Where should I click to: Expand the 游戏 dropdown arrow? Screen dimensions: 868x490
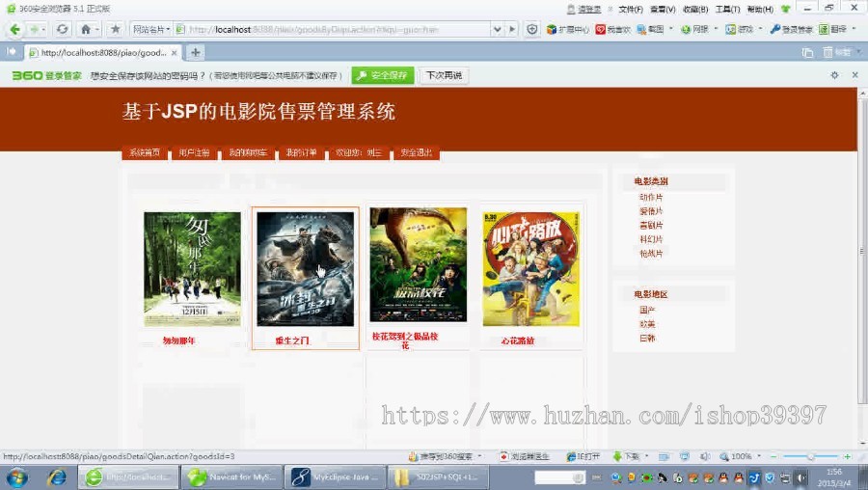[760, 28]
